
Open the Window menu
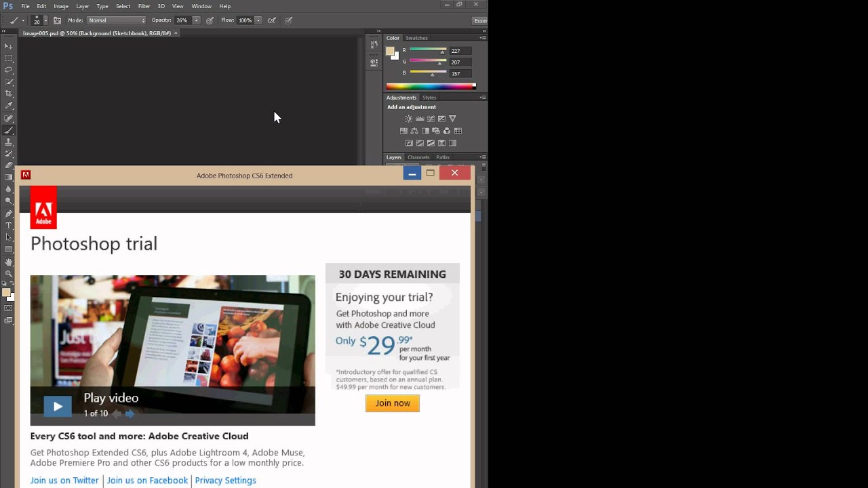pyautogui.click(x=201, y=6)
